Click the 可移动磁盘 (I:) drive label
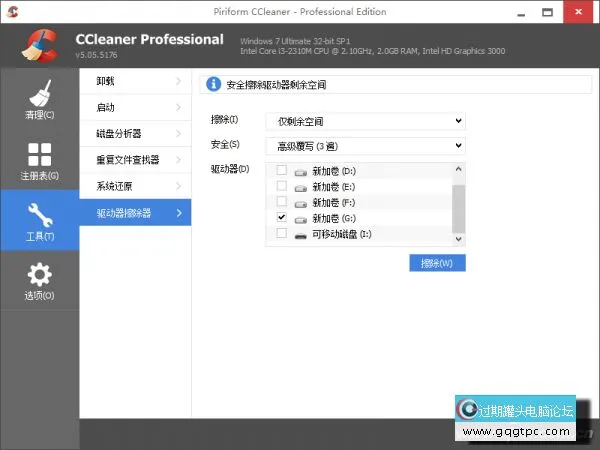 pyautogui.click(x=342, y=234)
